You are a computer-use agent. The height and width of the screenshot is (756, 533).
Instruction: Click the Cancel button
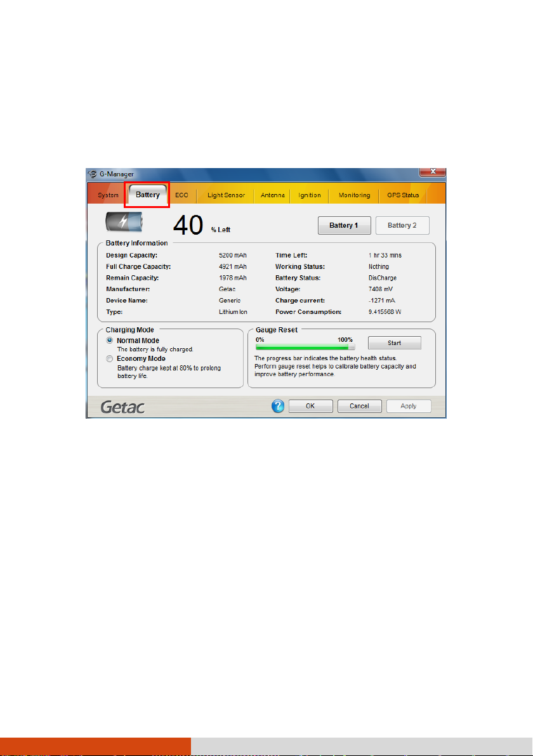pos(359,406)
